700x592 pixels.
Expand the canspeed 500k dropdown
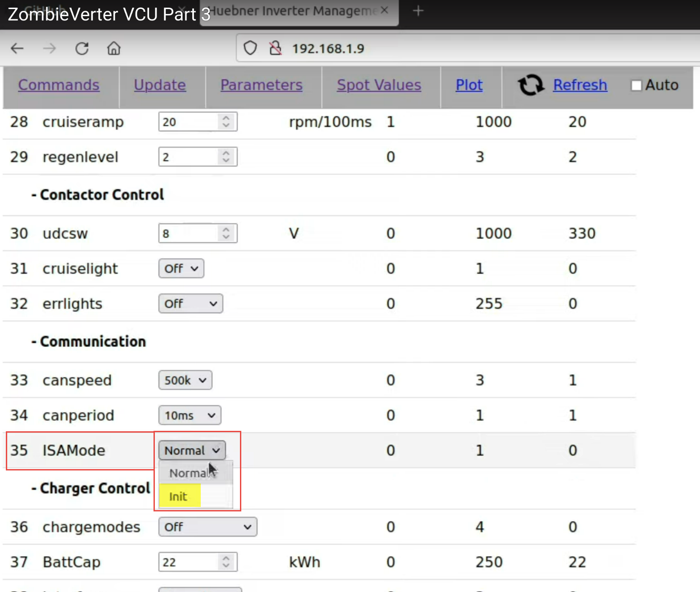point(185,380)
